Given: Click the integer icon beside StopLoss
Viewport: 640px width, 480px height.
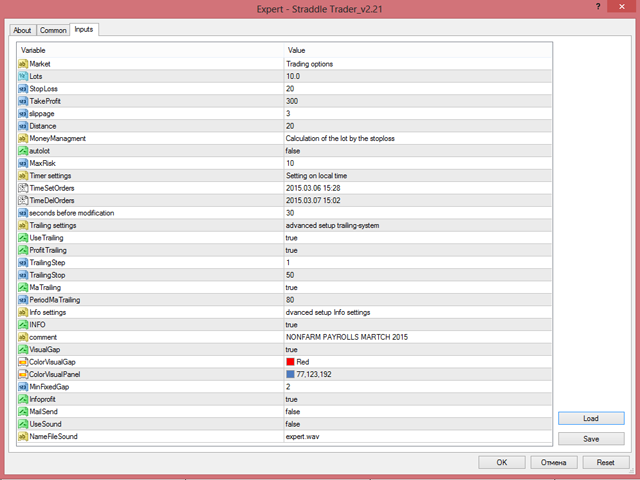Looking at the screenshot, I should tap(23, 89).
